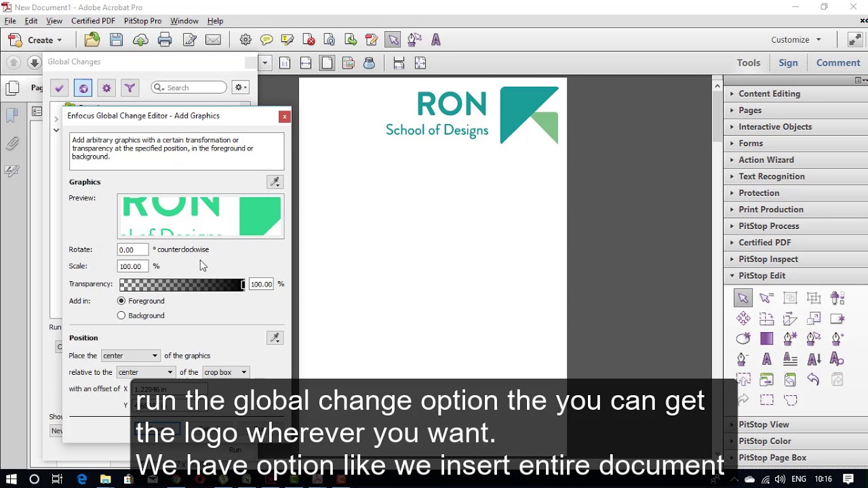
Task: Click the yellow sticky note comment icon
Action: 267,40
